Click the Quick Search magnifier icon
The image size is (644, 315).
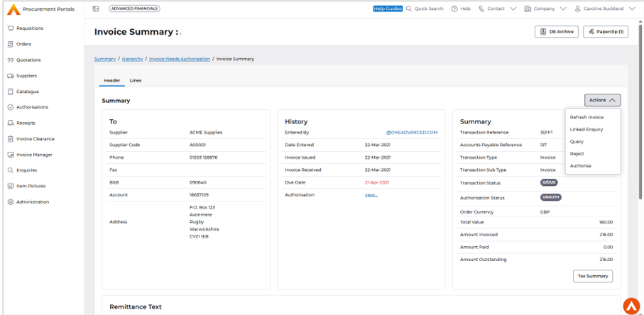point(409,9)
